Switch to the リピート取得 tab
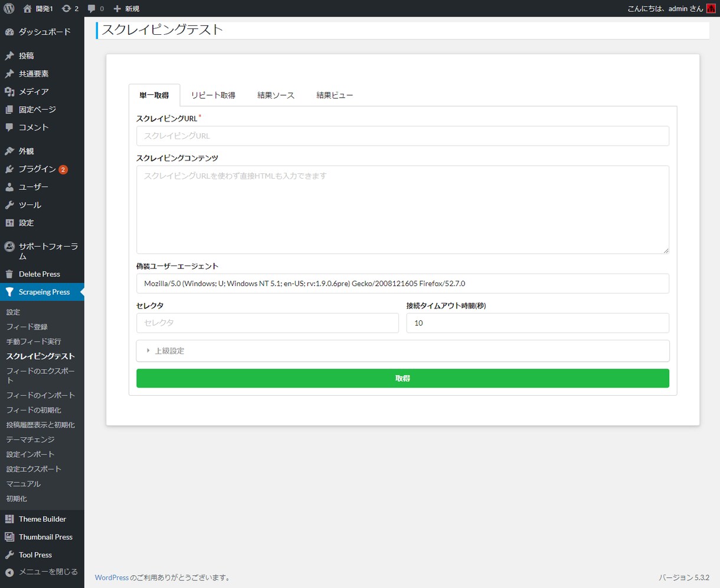The height and width of the screenshot is (588, 720). tap(213, 95)
